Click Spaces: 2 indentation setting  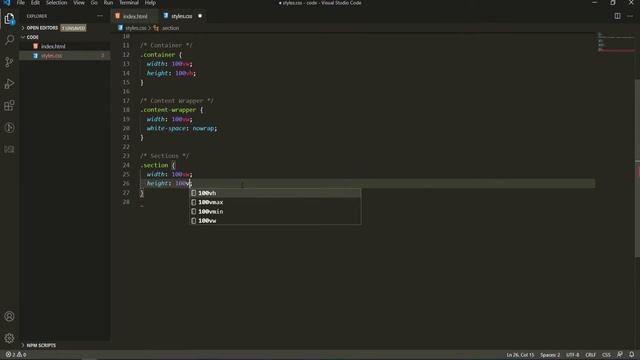[550, 355]
